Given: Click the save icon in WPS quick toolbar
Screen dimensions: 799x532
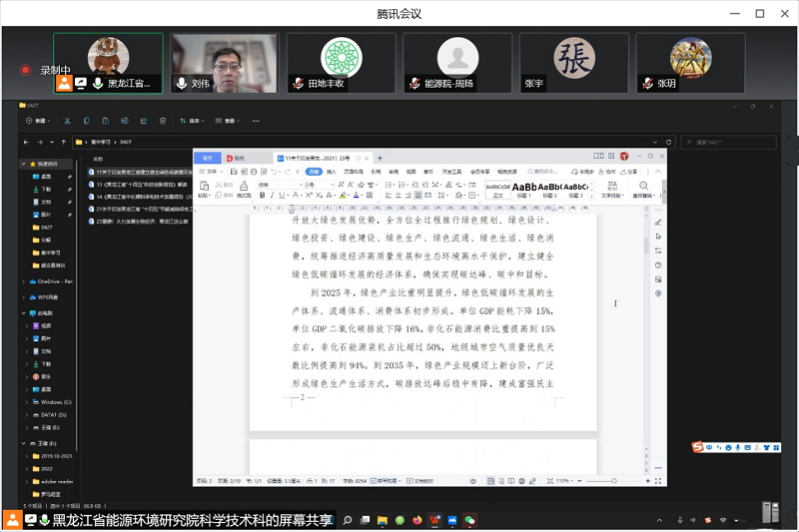Looking at the screenshot, I should (x=234, y=172).
